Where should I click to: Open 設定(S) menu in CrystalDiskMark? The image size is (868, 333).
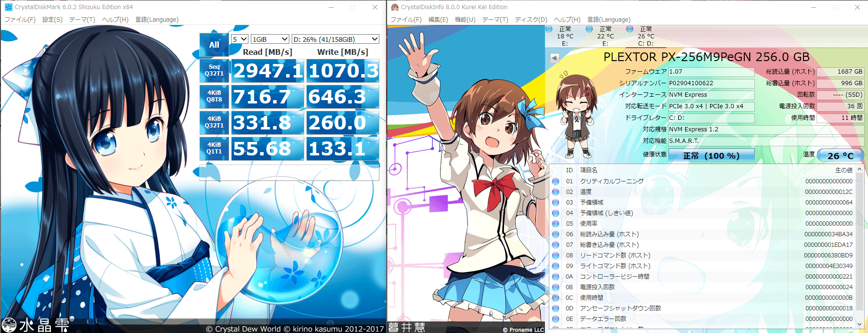click(52, 20)
